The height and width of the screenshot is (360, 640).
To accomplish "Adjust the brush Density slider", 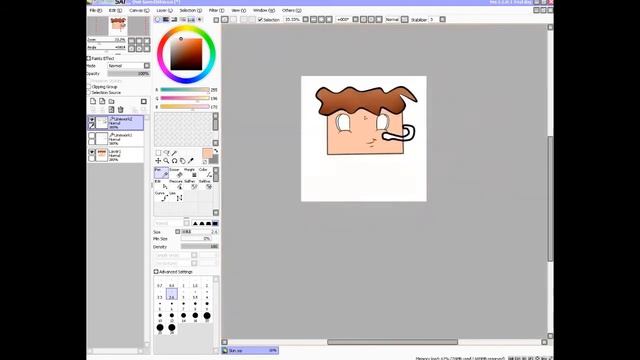I will point(200,247).
